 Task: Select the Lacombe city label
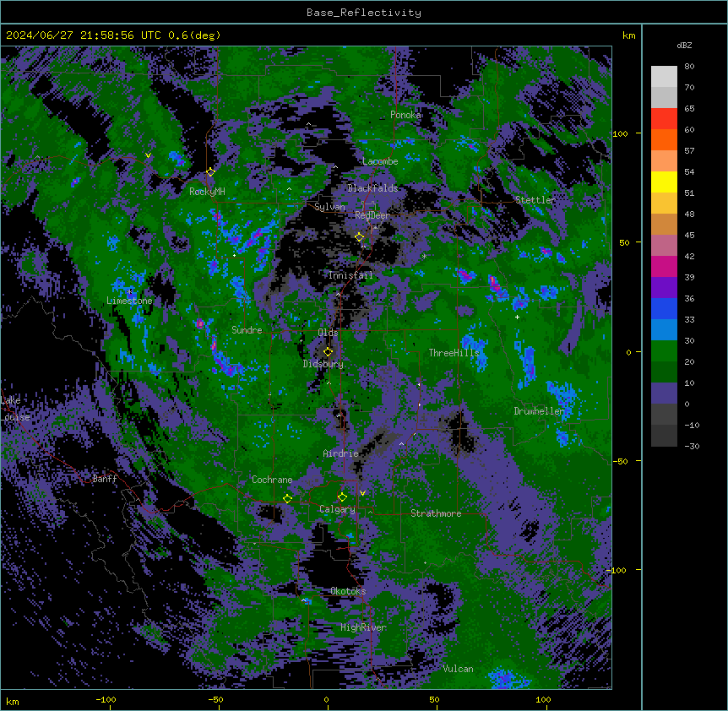coord(380,161)
